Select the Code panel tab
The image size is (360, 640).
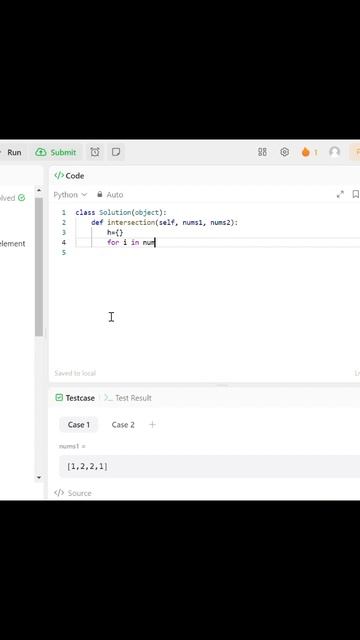69,176
